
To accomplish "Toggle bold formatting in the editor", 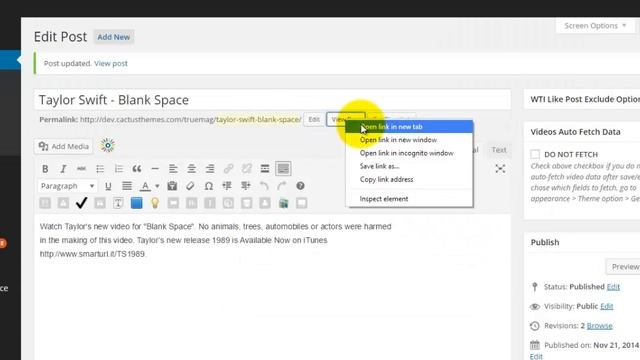I will pos(45,169).
